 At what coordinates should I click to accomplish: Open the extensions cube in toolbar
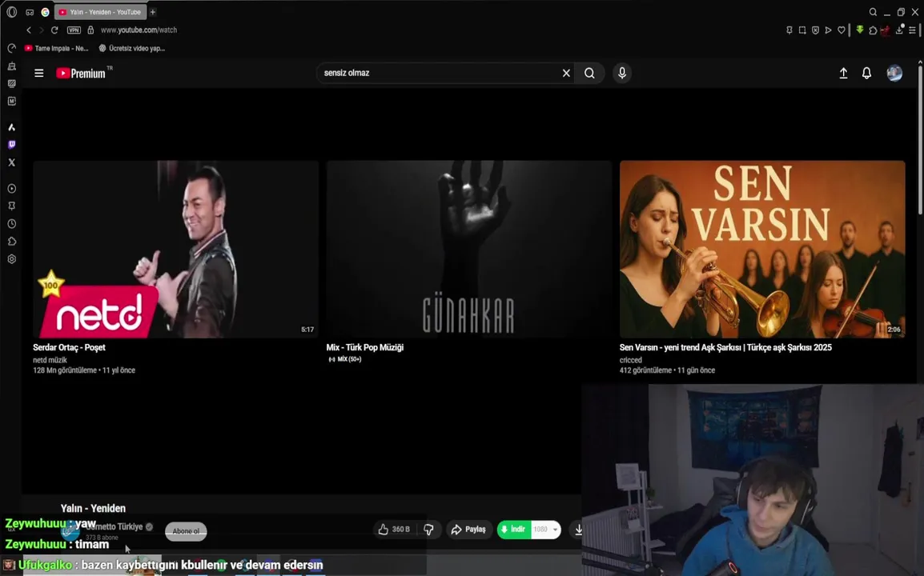click(873, 30)
